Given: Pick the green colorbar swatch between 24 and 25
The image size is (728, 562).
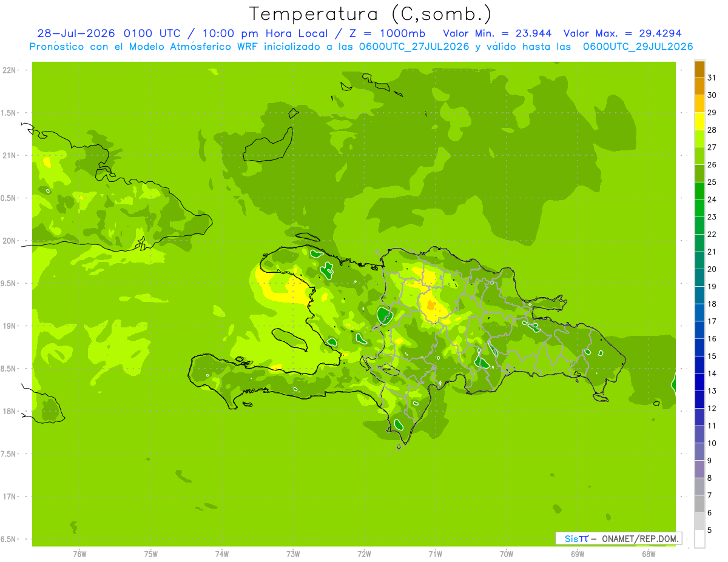Looking at the screenshot, I should [x=699, y=191].
